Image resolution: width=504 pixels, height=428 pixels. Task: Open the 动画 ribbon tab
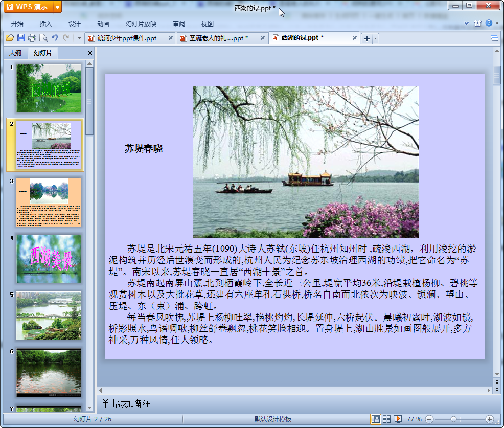(x=103, y=24)
